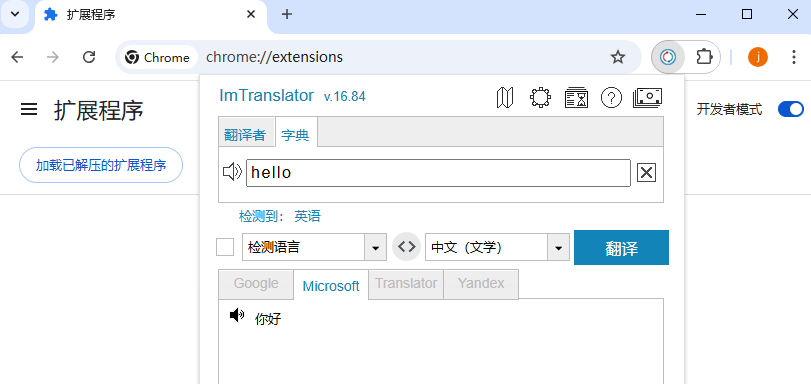Click the ImTranslator title link

click(x=266, y=96)
